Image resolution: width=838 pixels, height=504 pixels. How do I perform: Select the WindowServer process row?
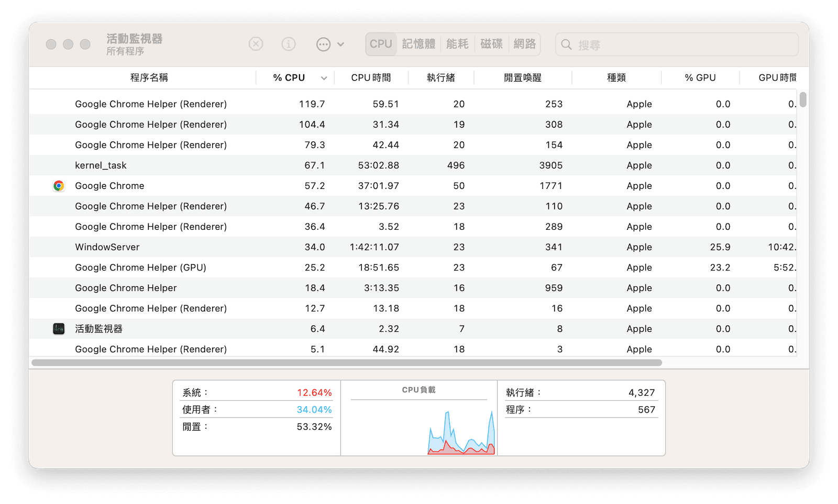(413, 247)
